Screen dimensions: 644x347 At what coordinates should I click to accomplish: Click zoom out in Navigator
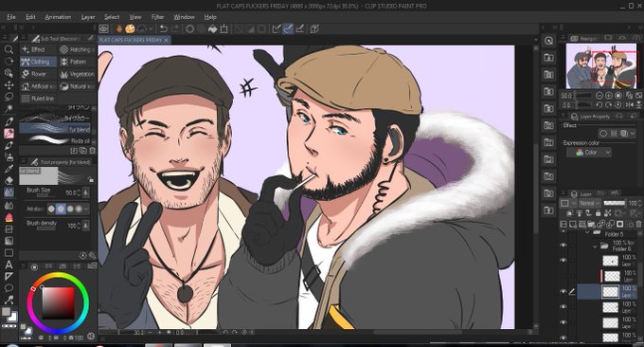point(599,96)
